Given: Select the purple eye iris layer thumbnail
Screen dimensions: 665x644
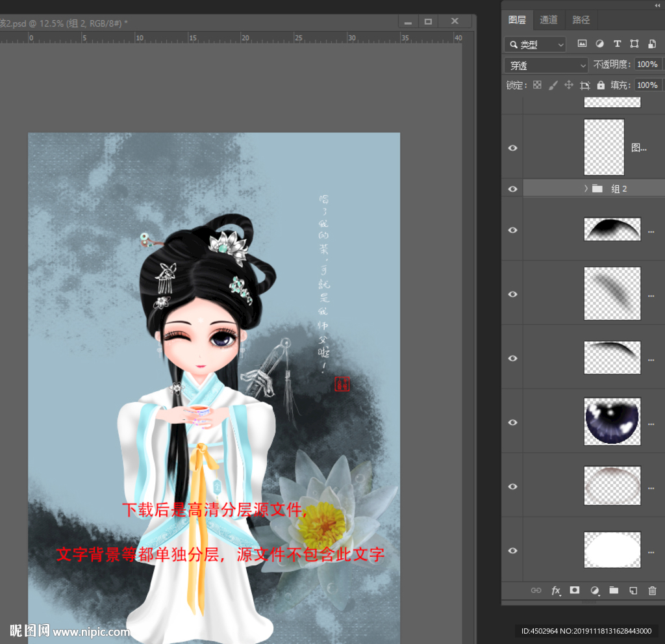Looking at the screenshot, I should coord(612,422).
